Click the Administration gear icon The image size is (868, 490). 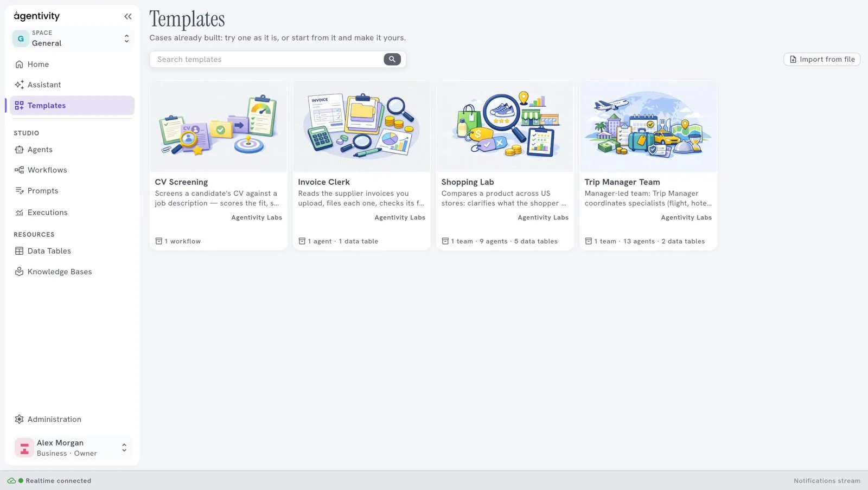19,420
